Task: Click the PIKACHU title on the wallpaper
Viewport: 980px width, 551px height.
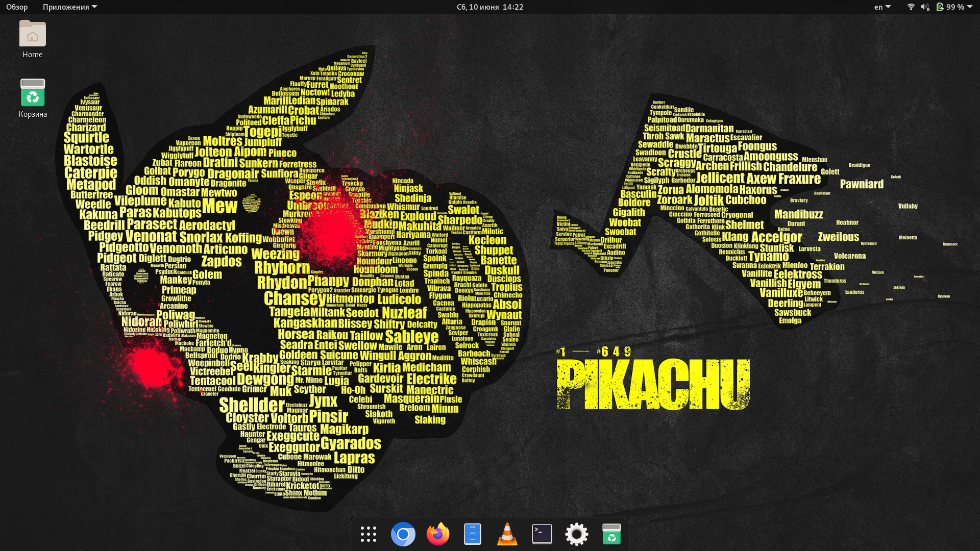Action: [653, 385]
